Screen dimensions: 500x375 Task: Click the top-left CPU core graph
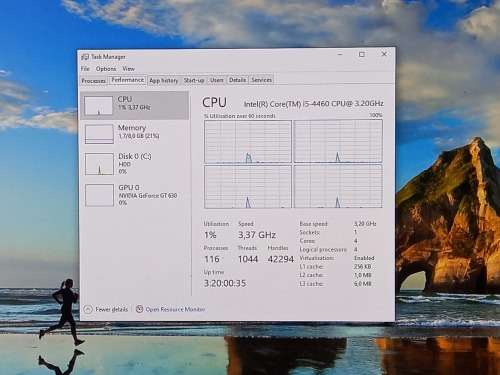point(248,142)
